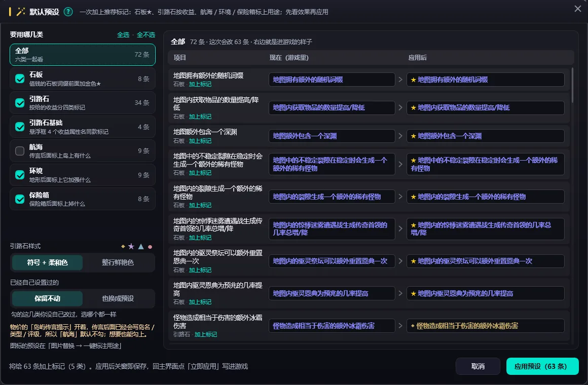Close the preset dialog with X
The height and width of the screenshot is (385, 588).
pos(577,9)
